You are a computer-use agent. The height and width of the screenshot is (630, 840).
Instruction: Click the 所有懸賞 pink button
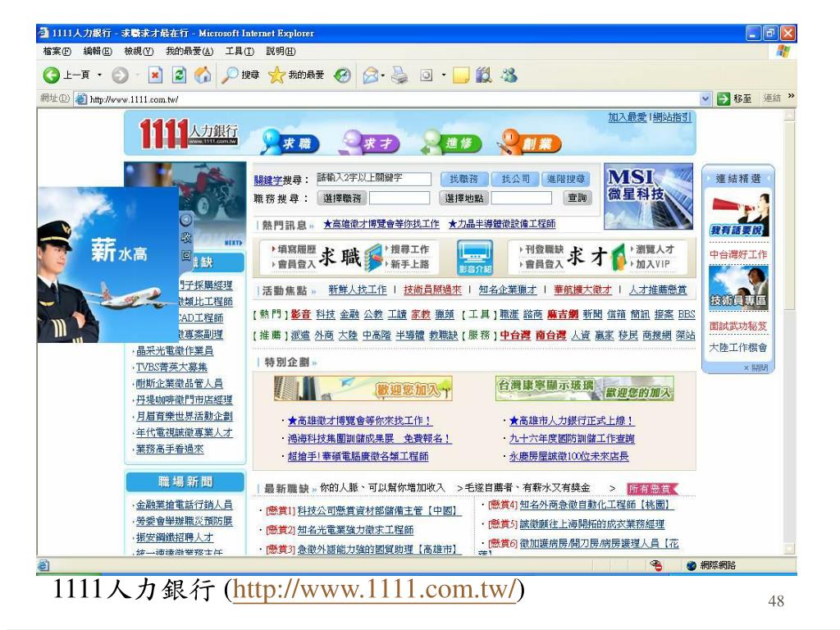[x=651, y=489]
